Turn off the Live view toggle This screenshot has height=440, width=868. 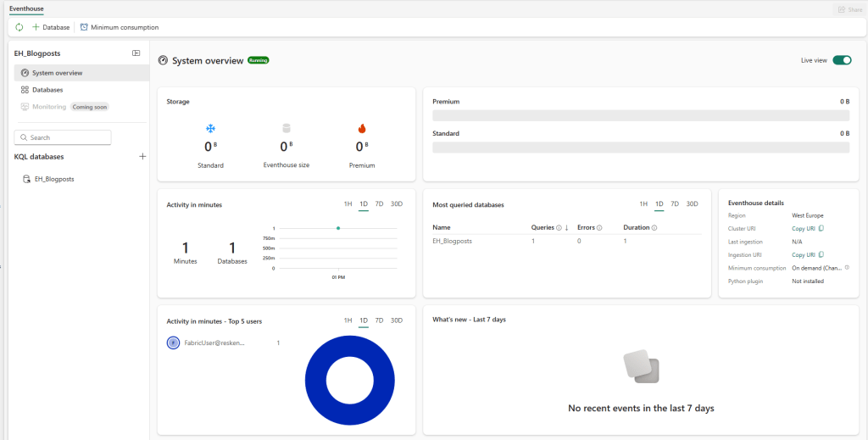841,60
